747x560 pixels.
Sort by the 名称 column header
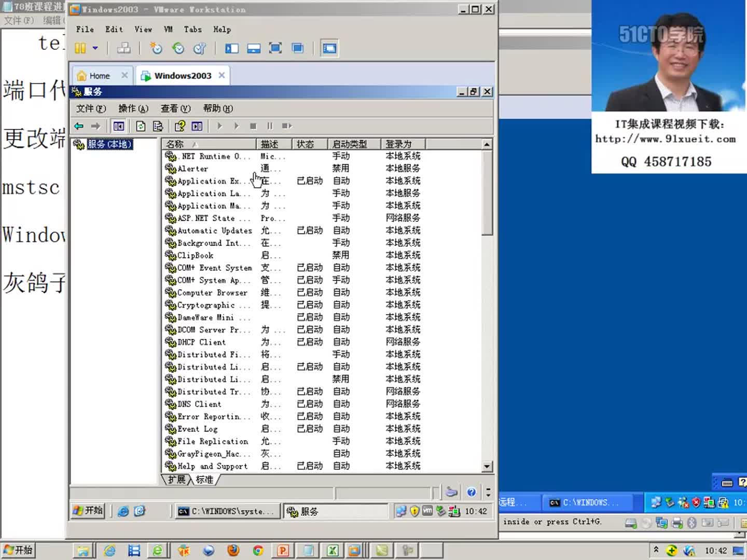point(209,144)
